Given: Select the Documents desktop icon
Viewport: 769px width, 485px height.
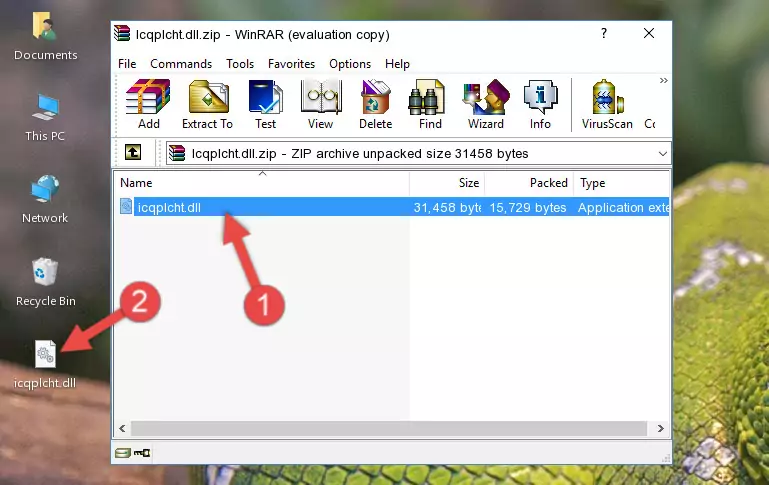Looking at the screenshot, I should pos(45,36).
